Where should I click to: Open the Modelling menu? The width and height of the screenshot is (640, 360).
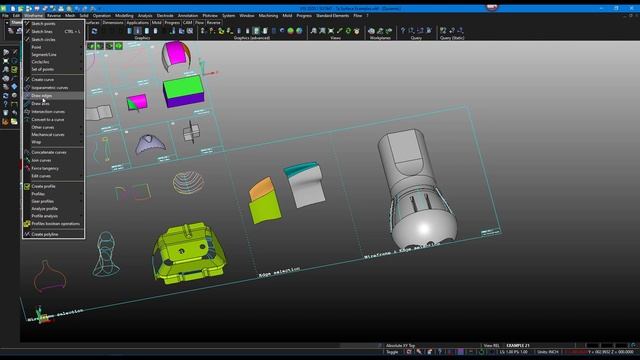(x=124, y=16)
